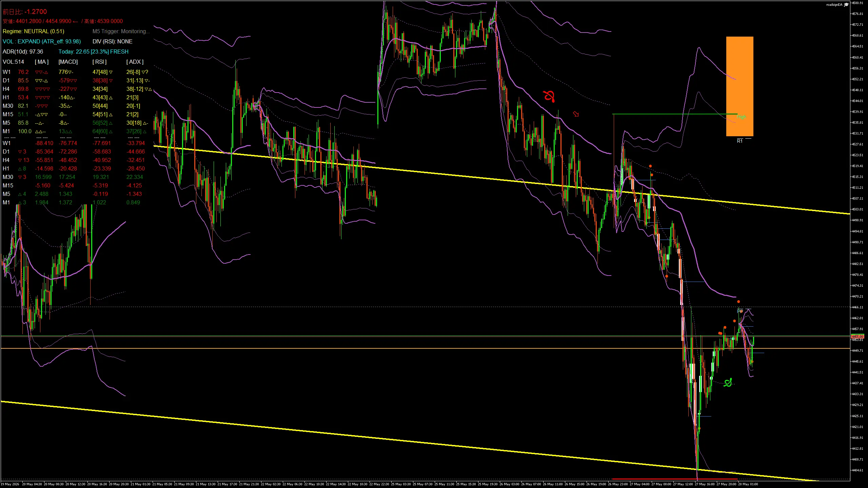The image size is (868, 488).
Task: Click the H4 down-triangle 13 indicator
Action: [x=24, y=160]
